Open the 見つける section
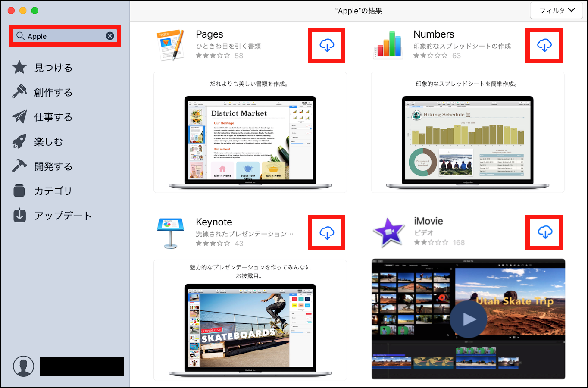 [53, 68]
